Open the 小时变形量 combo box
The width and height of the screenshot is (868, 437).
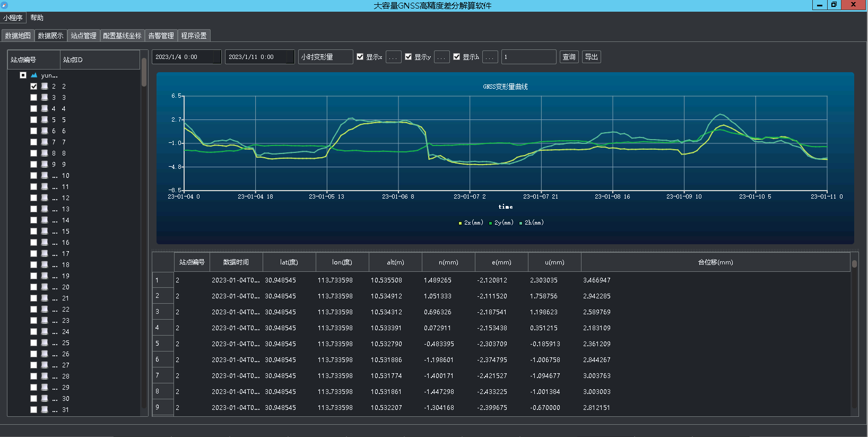[325, 57]
